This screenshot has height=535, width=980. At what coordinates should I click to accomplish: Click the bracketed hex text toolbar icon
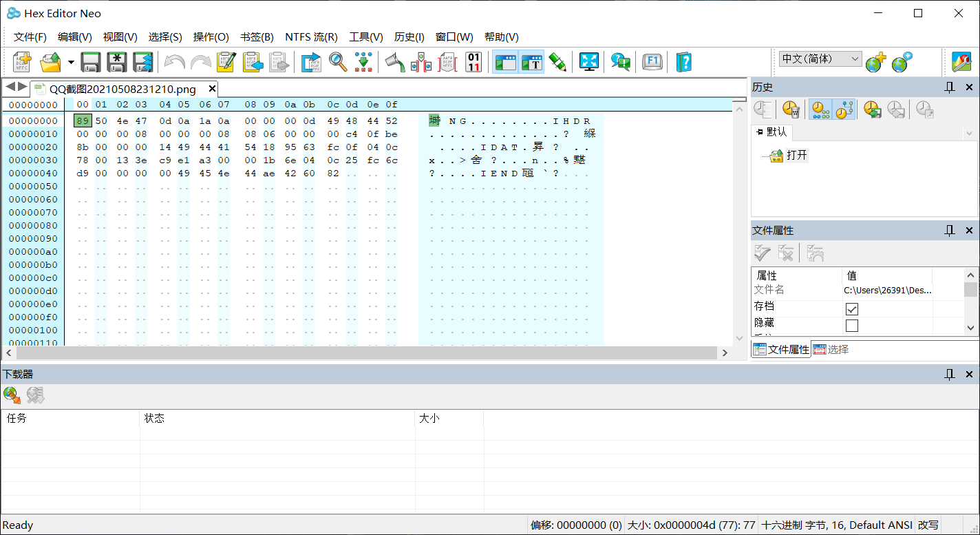tap(447, 62)
